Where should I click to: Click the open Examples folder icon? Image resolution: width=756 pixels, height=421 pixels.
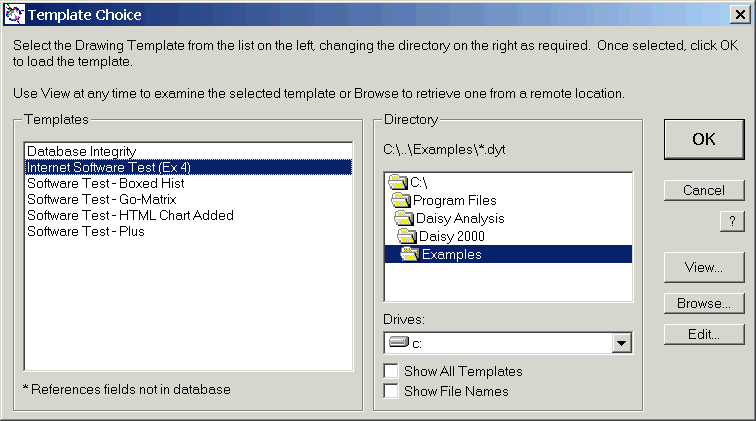410,254
